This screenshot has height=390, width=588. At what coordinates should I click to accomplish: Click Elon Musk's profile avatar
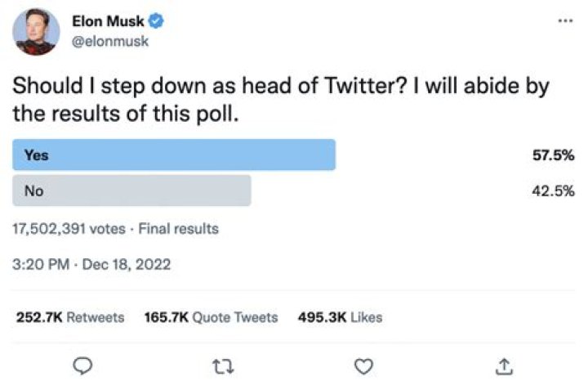(38, 33)
